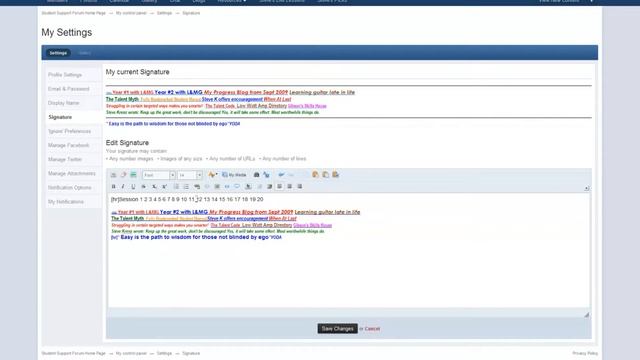Viewport: 640px width, 360px height.
Task: Select the Settings tab in the blue bar
Action: click(58, 53)
